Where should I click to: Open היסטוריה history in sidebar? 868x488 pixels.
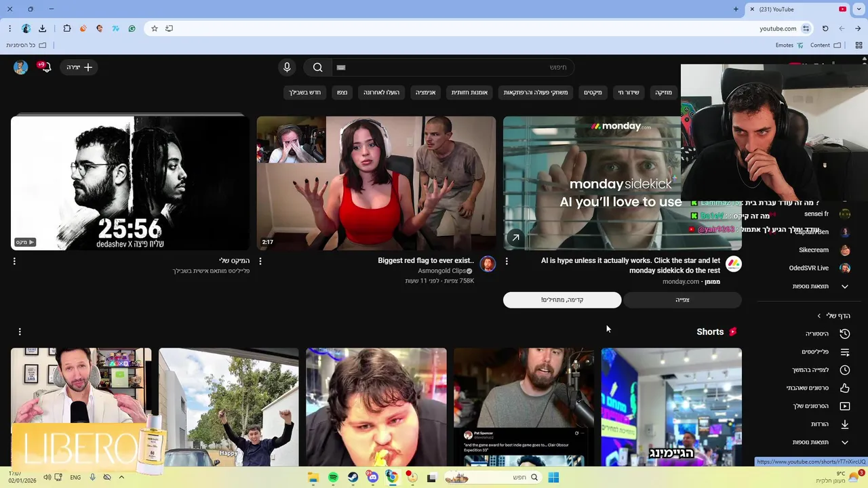pos(826,333)
